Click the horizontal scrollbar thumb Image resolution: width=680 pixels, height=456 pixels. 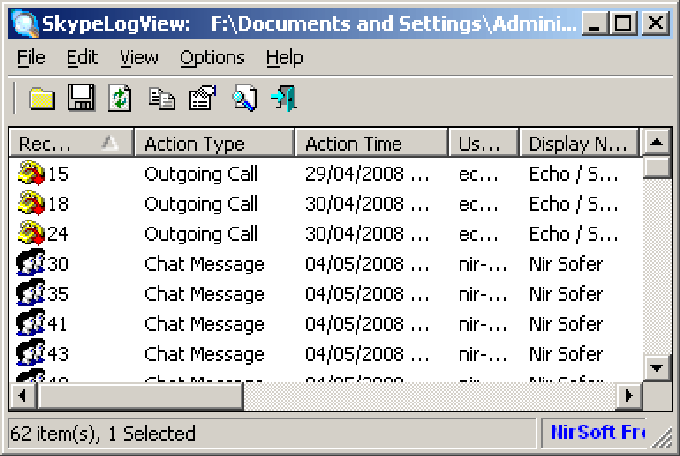point(141,396)
